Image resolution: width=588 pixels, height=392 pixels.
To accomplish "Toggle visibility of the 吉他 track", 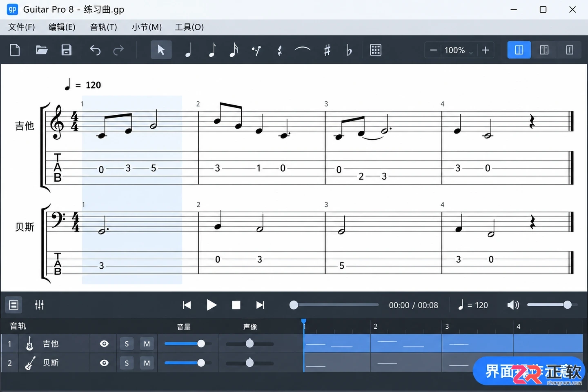I will (x=105, y=344).
